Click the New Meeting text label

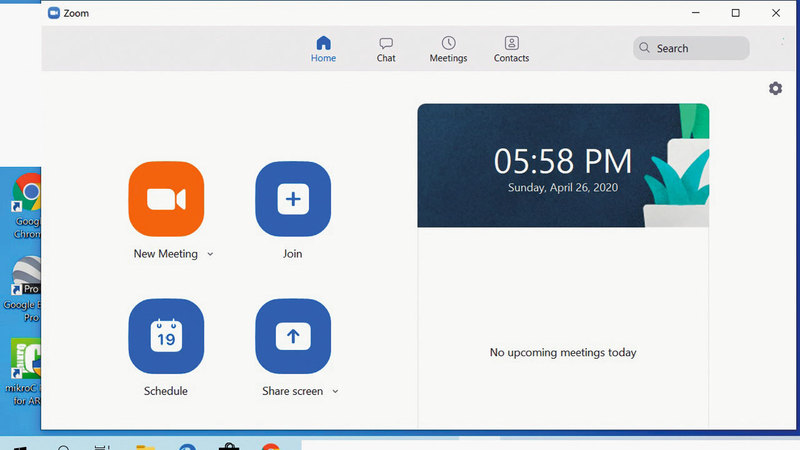165,254
